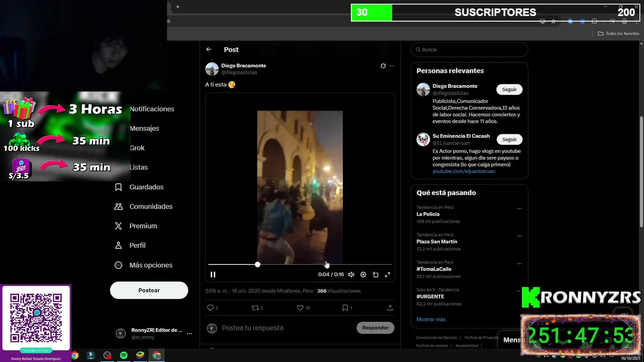The image size is (644, 362).
Task: Open video settings gear
Action: click(363, 275)
